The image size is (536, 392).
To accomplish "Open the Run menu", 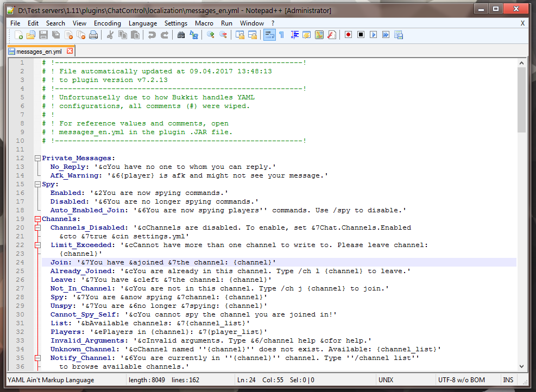I will tap(226, 23).
